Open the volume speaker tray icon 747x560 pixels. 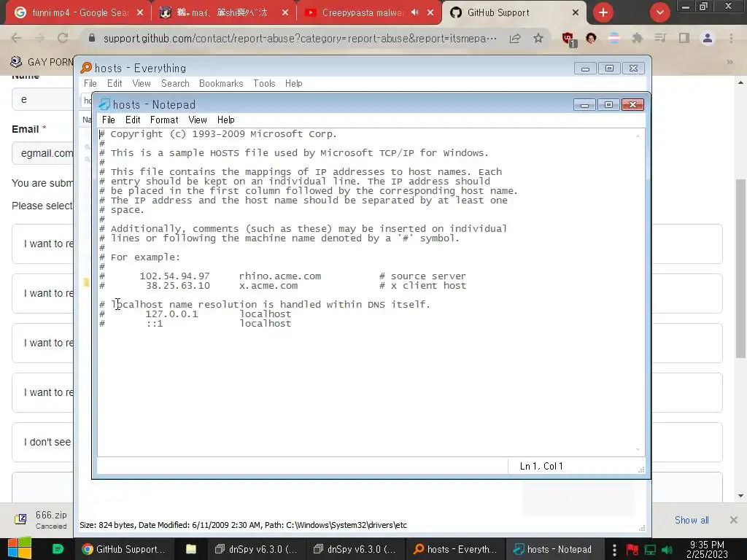(667, 550)
